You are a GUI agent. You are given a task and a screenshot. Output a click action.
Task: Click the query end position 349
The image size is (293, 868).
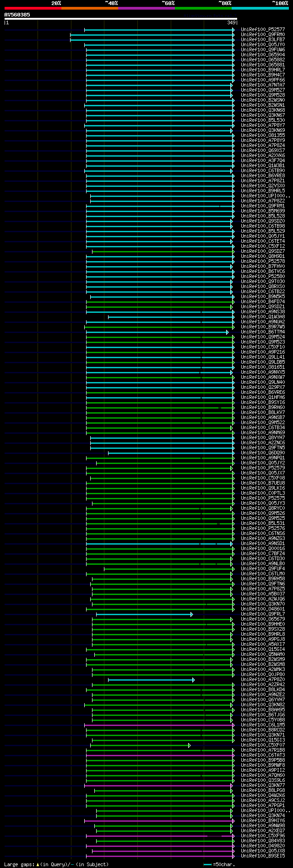231,22
